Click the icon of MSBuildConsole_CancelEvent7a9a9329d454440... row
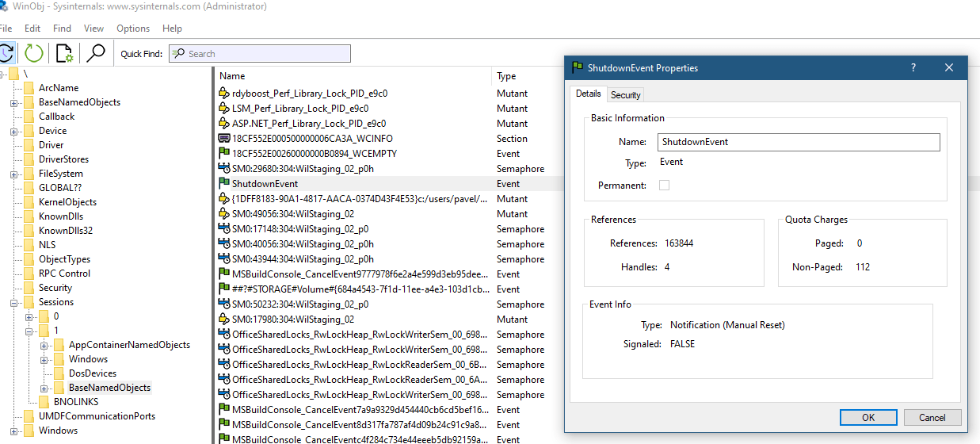Viewport: 980px width, 444px height. click(x=224, y=410)
